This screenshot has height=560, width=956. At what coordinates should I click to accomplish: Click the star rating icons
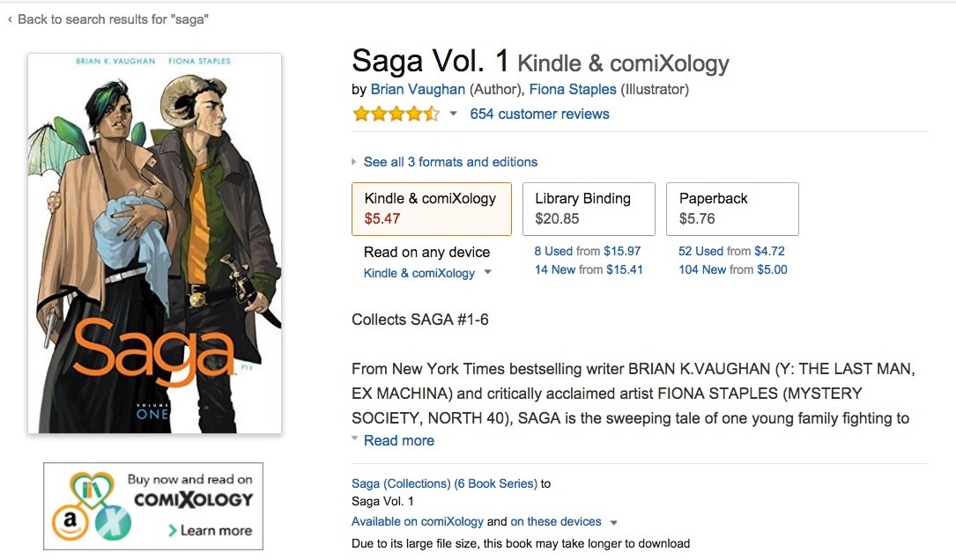tap(396, 114)
